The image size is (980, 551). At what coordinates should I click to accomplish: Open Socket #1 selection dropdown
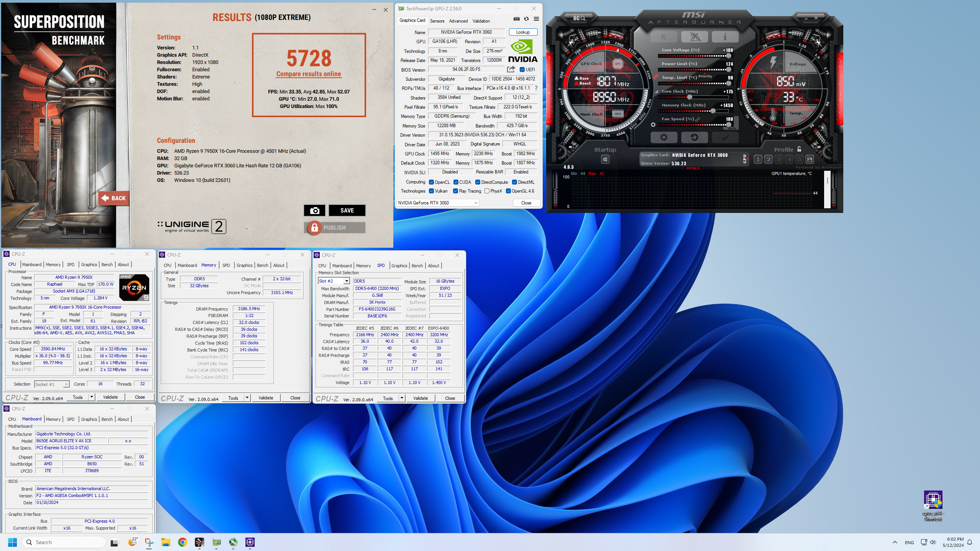51,384
